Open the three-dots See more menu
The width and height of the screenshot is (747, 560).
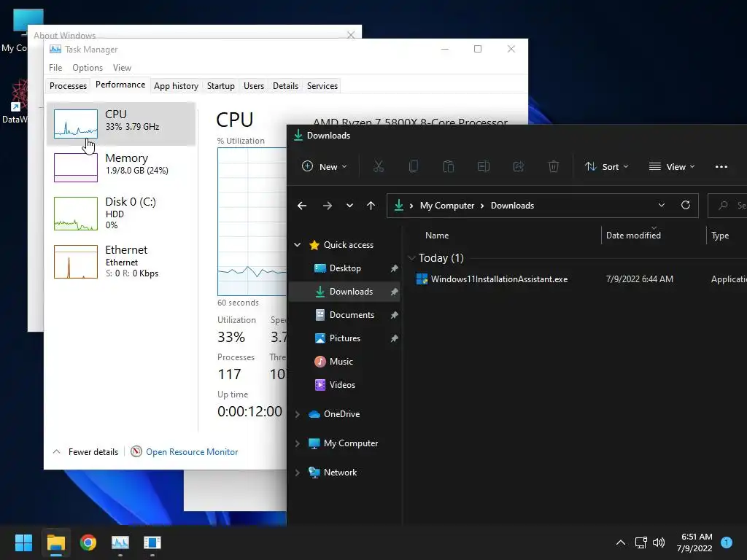721,167
